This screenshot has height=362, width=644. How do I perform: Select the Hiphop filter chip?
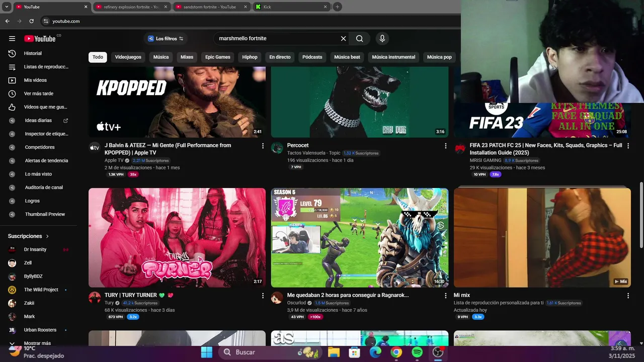(x=250, y=57)
